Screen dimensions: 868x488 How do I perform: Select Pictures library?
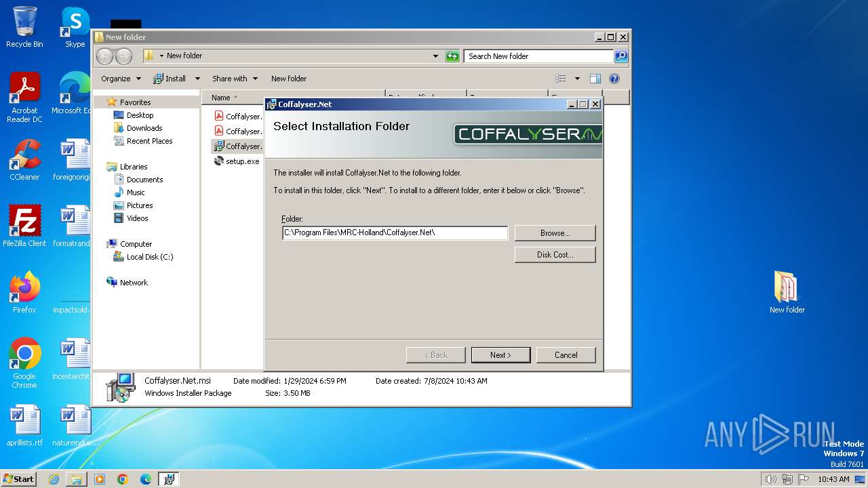tap(140, 205)
